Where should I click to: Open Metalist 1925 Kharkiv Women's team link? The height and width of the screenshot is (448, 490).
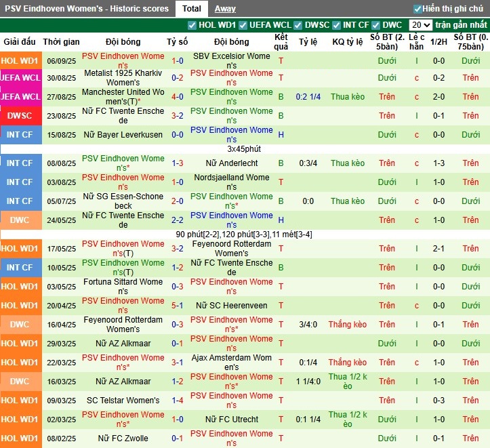pyautogui.click(x=123, y=78)
